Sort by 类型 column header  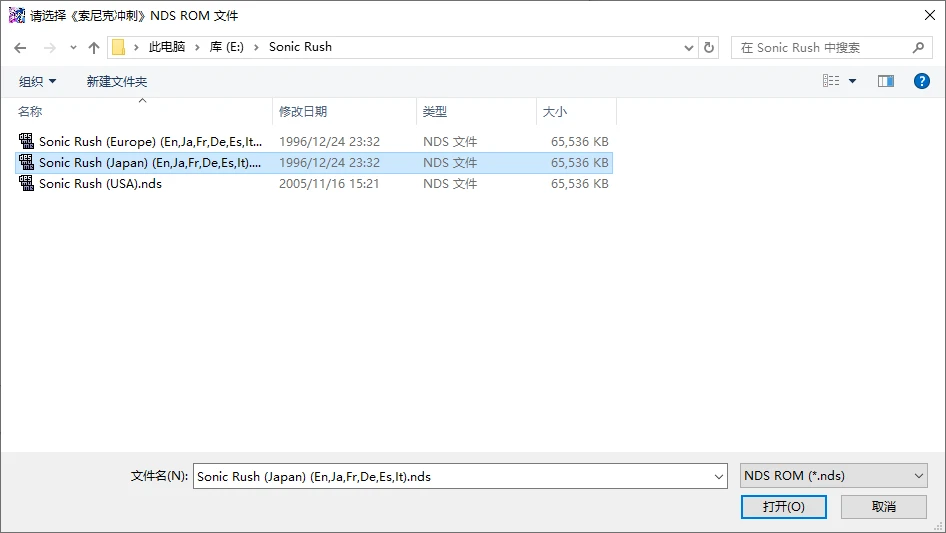click(477, 112)
